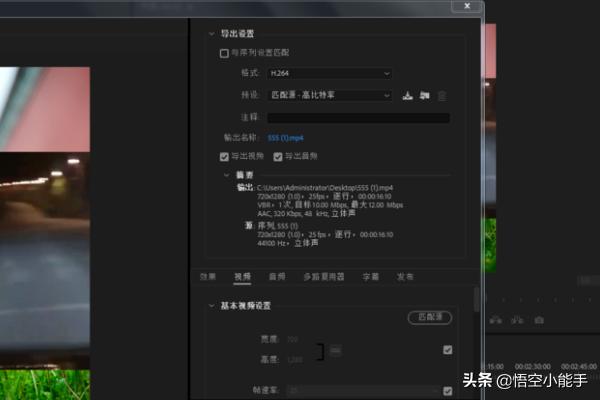
Task: Click the import preset icon
Action: [x=424, y=96]
